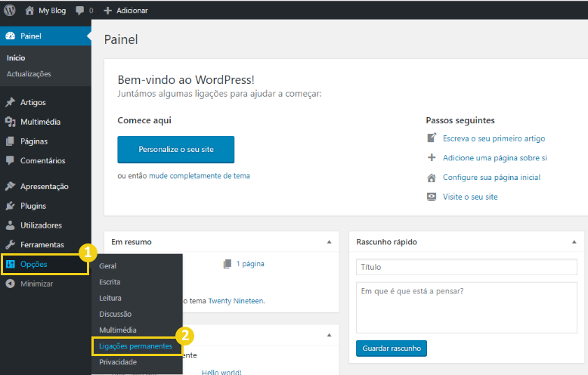
Task: Open Adicione uma página sobre si link
Action: click(495, 158)
